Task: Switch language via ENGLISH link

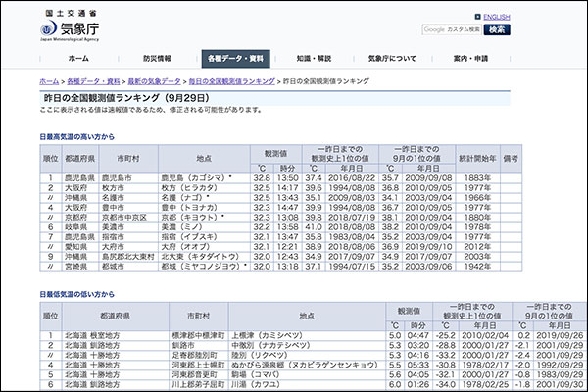Action: coord(497,18)
